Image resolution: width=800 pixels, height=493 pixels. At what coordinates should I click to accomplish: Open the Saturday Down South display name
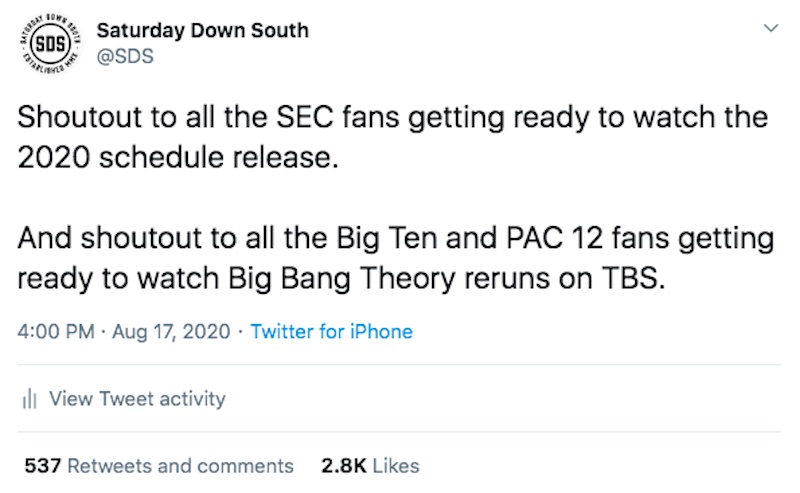tap(203, 31)
